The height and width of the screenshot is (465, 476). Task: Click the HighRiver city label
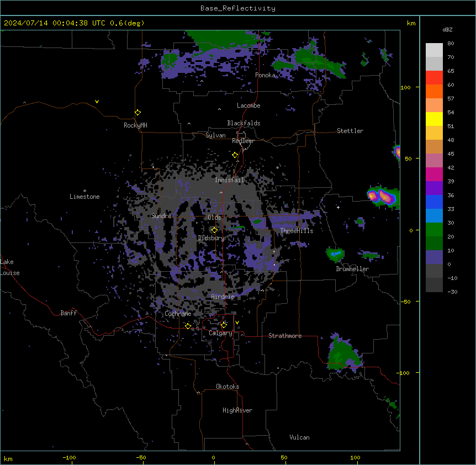tap(237, 410)
